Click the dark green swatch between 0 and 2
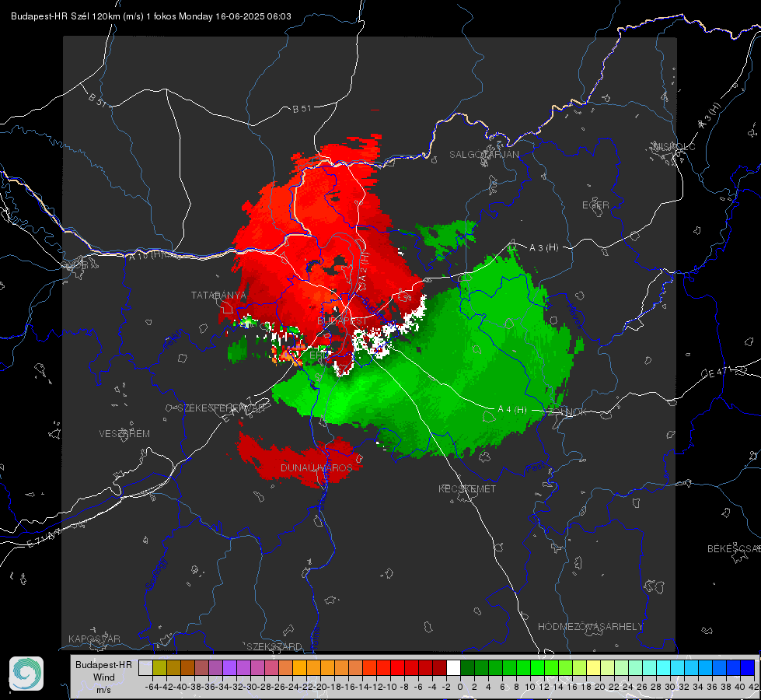 467,667
